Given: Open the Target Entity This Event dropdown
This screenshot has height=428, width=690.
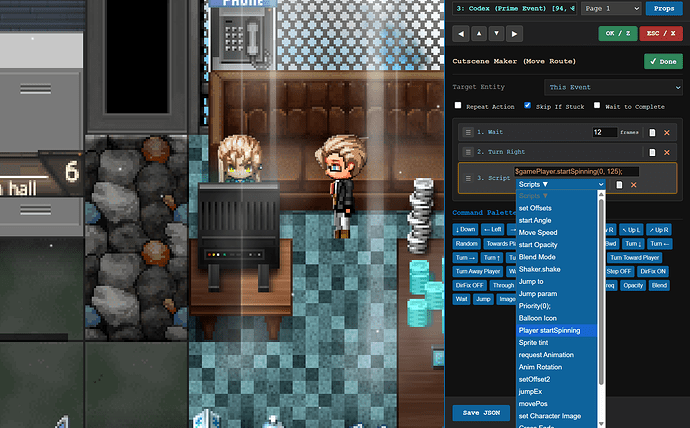Looking at the screenshot, I should (613, 87).
